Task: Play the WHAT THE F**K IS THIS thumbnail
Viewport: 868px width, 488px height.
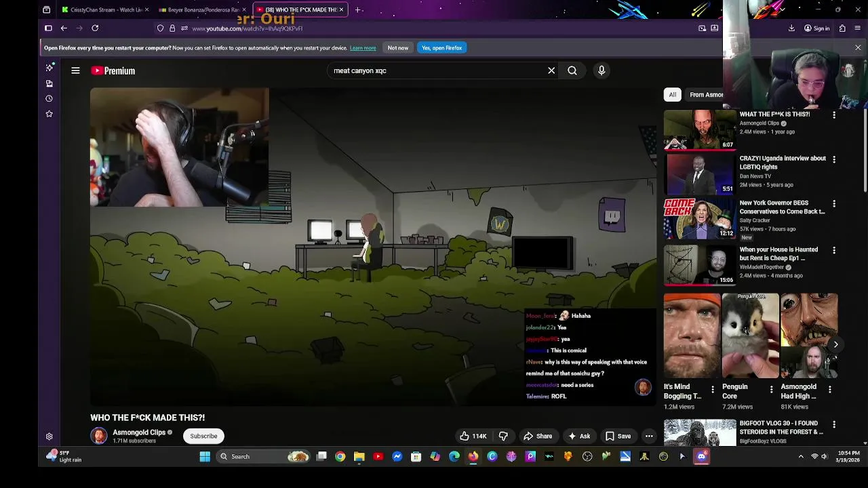Action: (700, 129)
